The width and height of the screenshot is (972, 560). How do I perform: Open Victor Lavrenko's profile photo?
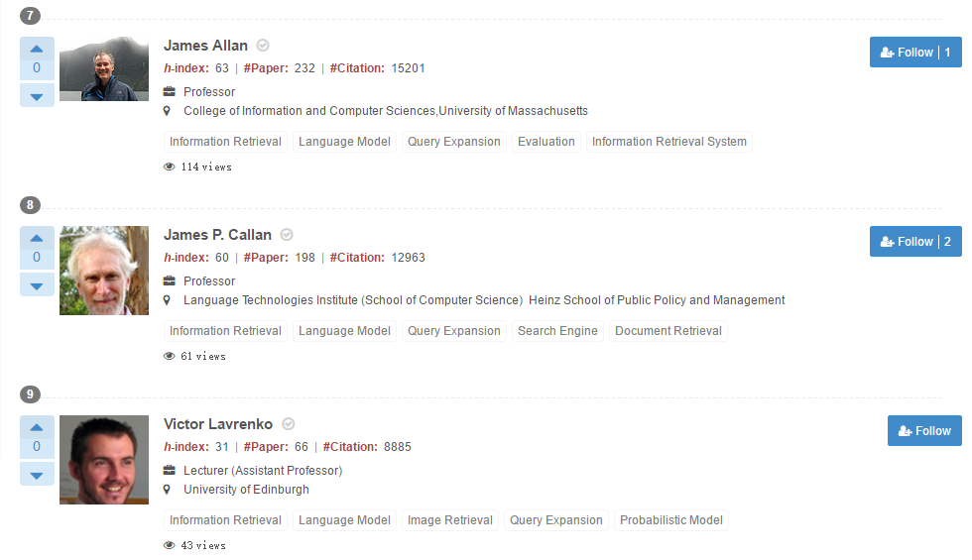(x=104, y=460)
